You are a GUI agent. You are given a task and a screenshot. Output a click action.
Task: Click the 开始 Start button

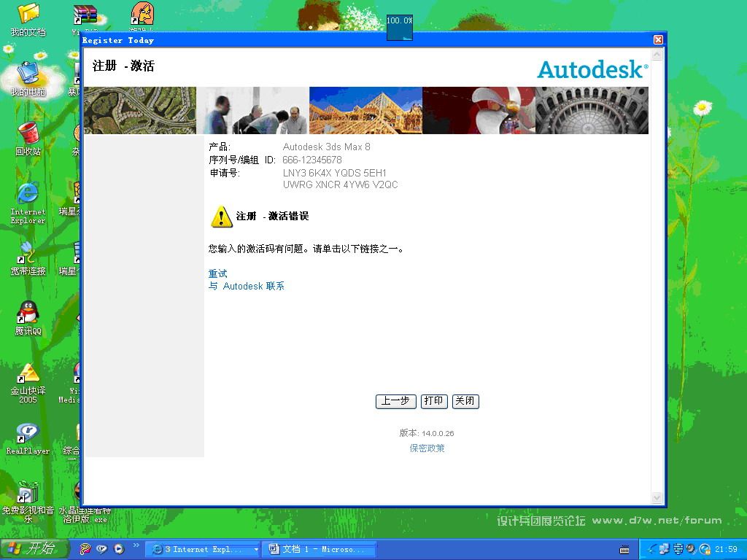[x=34, y=548]
